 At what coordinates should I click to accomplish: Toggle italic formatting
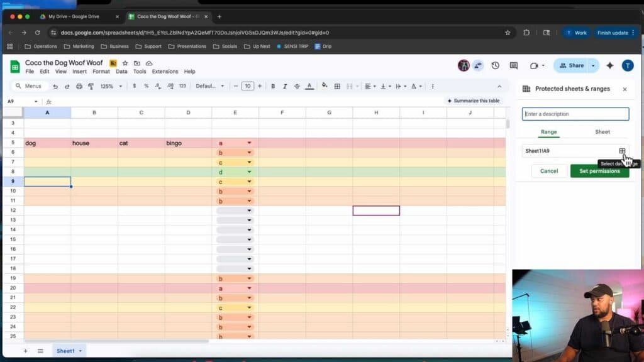(x=285, y=86)
